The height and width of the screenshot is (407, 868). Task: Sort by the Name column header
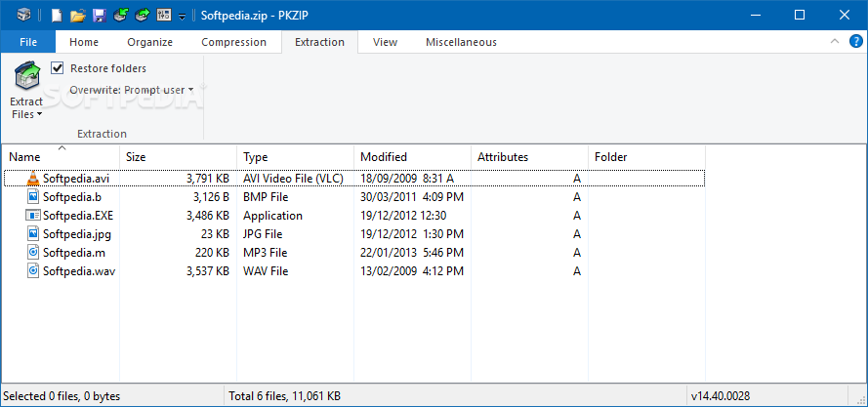click(61, 157)
